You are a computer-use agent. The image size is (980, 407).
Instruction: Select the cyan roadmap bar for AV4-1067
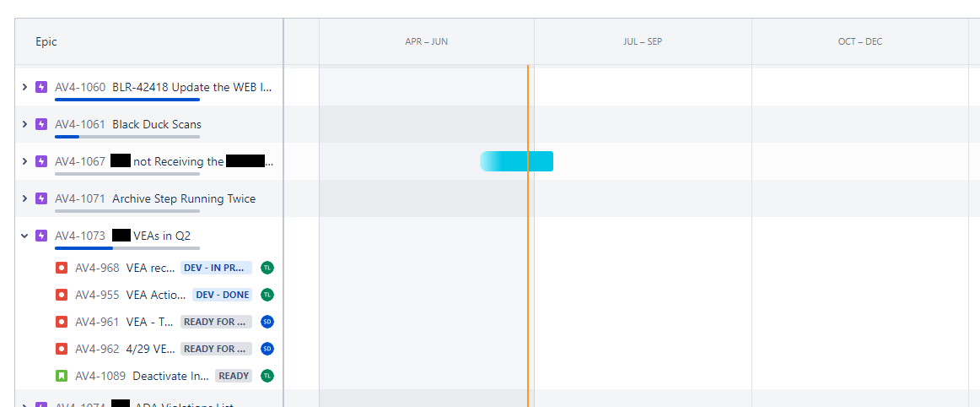516,161
